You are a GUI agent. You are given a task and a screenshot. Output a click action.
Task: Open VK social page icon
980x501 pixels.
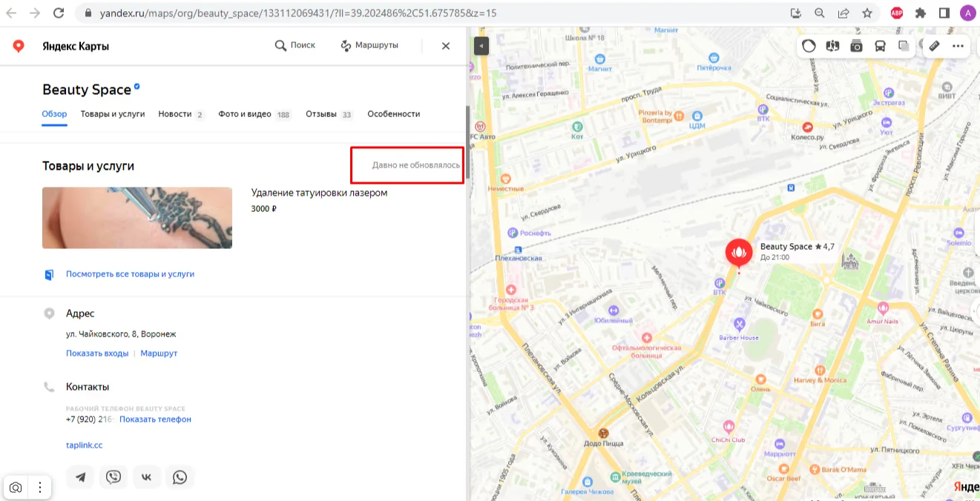[x=147, y=477]
